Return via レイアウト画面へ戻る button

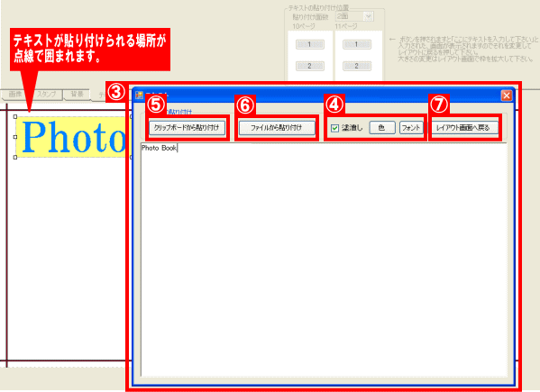(x=464, y=128)
